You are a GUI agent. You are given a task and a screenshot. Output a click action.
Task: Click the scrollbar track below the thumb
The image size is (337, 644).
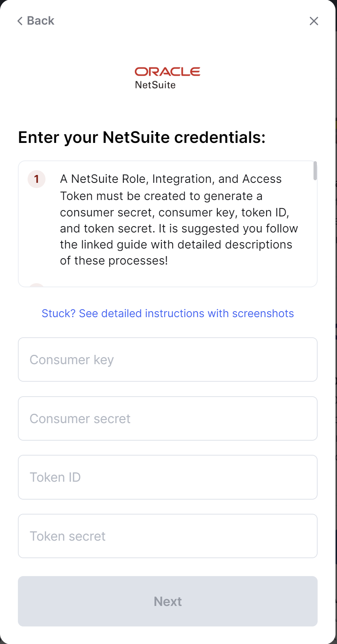point(315,231)
